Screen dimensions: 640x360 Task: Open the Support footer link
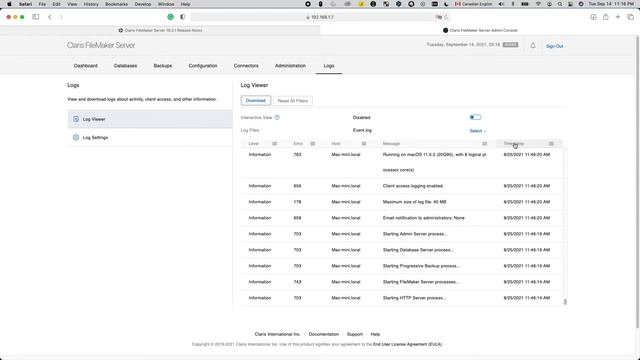(x=355, y=334)
